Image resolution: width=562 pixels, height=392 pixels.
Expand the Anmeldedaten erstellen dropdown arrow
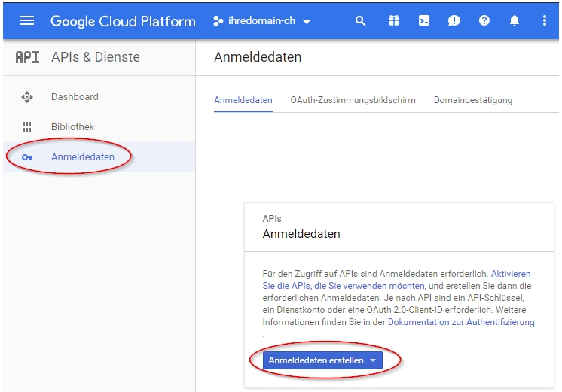tap(373, 360)
